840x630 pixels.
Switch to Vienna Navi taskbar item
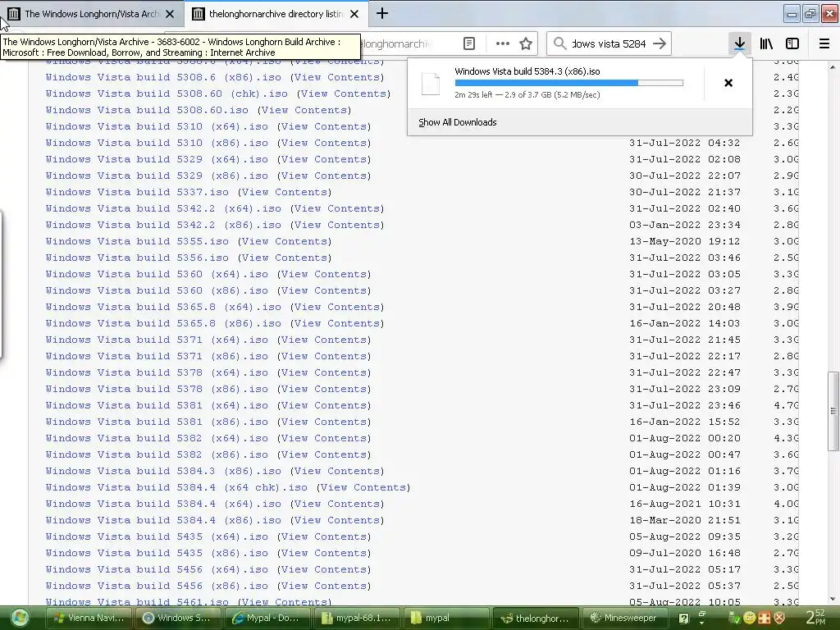89,618
